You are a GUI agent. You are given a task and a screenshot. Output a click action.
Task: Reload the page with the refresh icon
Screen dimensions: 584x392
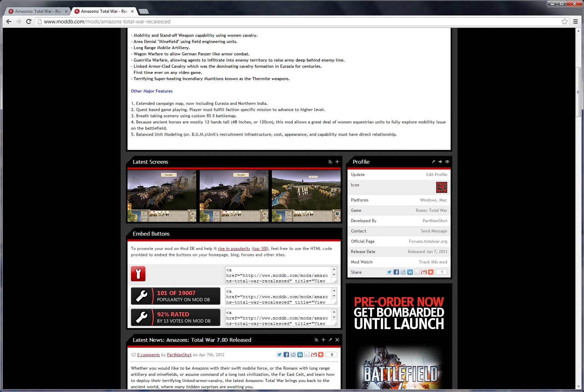(x=29, y=21)
